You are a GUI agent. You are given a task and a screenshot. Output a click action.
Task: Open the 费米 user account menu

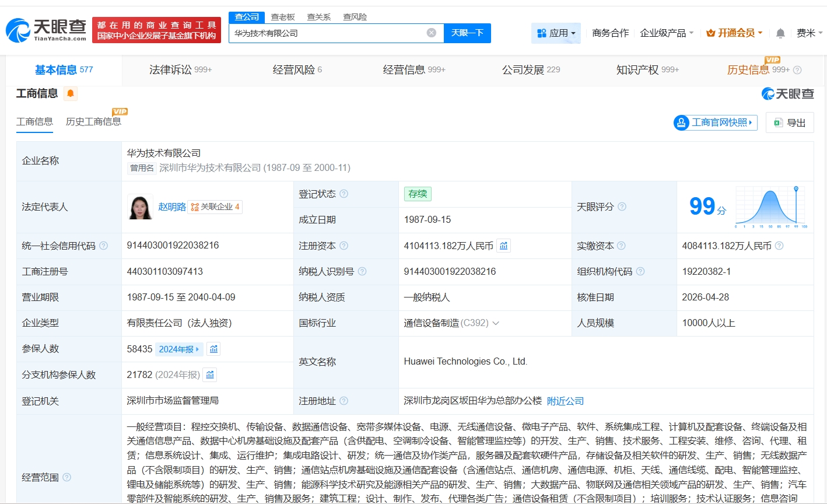[x=809, y=33]
